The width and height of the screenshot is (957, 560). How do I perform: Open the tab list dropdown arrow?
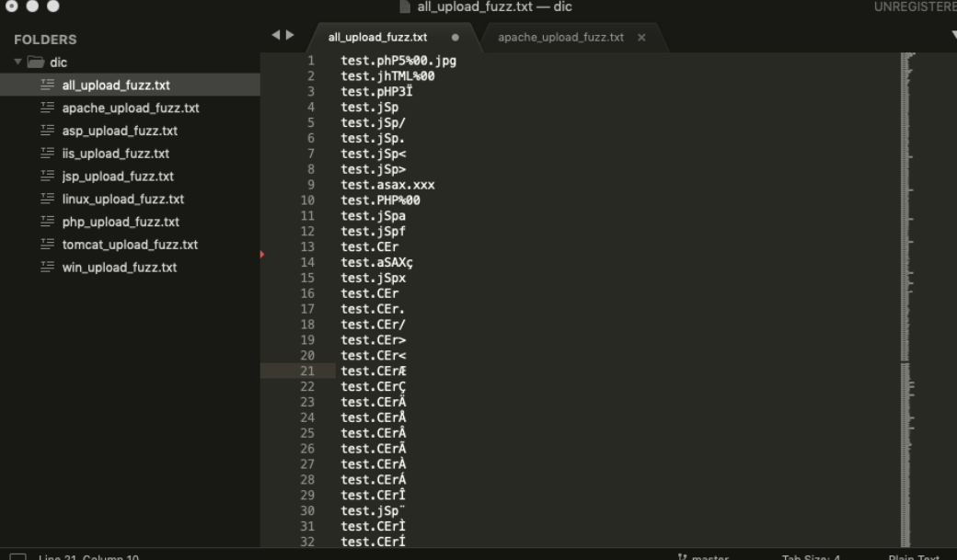(951, 36)
